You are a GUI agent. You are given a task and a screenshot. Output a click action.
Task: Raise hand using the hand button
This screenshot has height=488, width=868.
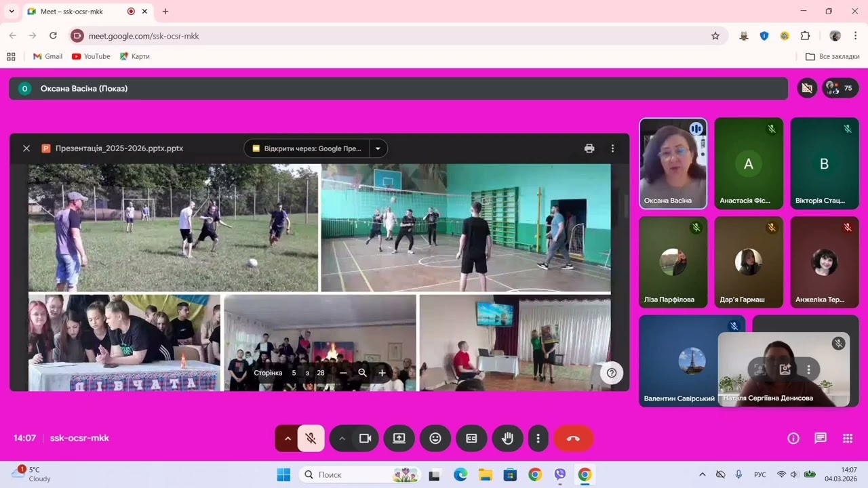click(x=507, y=439)
